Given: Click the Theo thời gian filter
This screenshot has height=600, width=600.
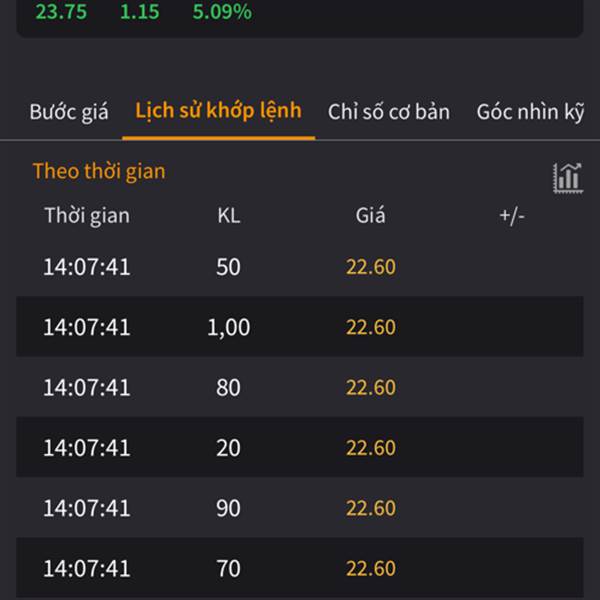Looking at the screenshot, I should [x=99, y=171].
